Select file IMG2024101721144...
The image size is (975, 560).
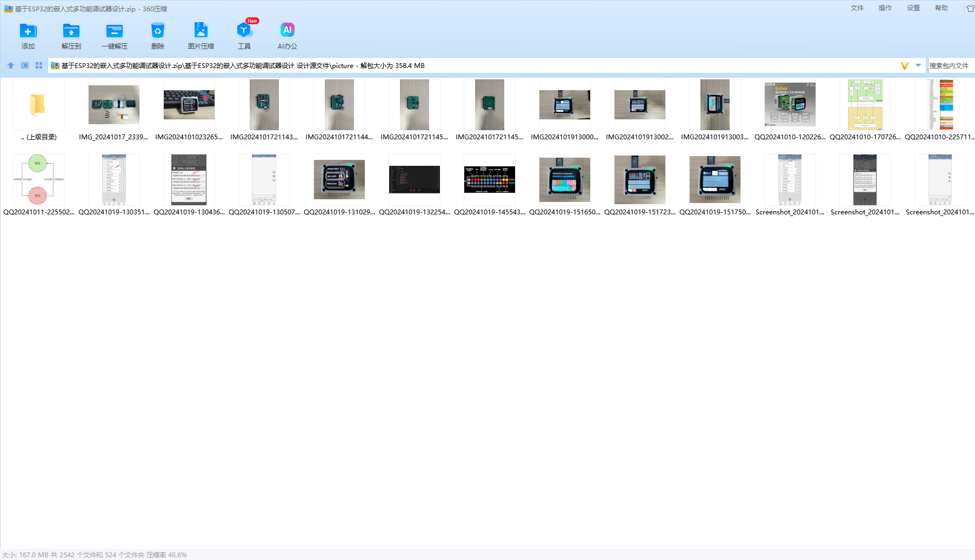coord(339,110)
